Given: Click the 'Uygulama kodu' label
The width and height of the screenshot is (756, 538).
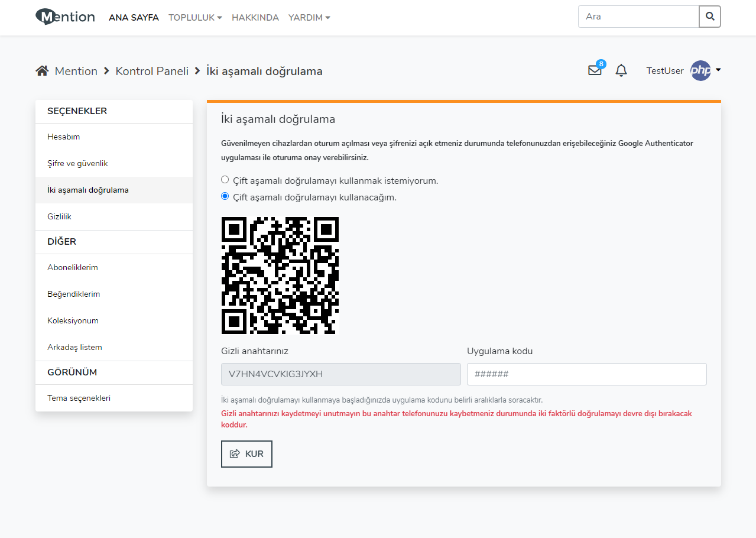Looking at the screenshot, I should point(500,351).
